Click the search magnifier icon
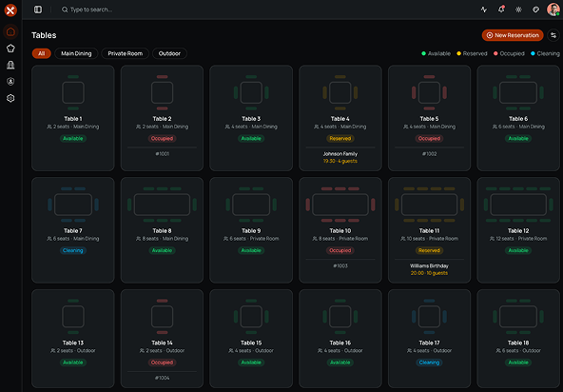563x392 pixels. pyautogui.click(x=65, y=10)
